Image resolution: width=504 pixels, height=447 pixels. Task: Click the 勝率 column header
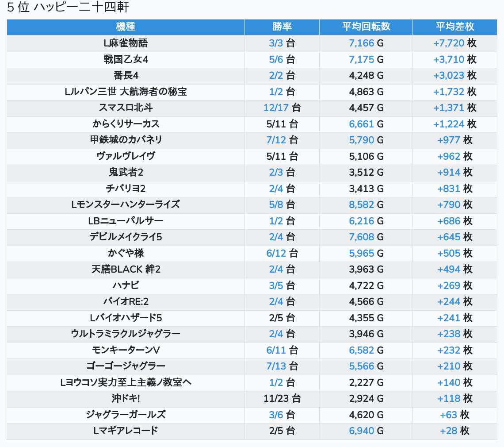pos(282,27)
